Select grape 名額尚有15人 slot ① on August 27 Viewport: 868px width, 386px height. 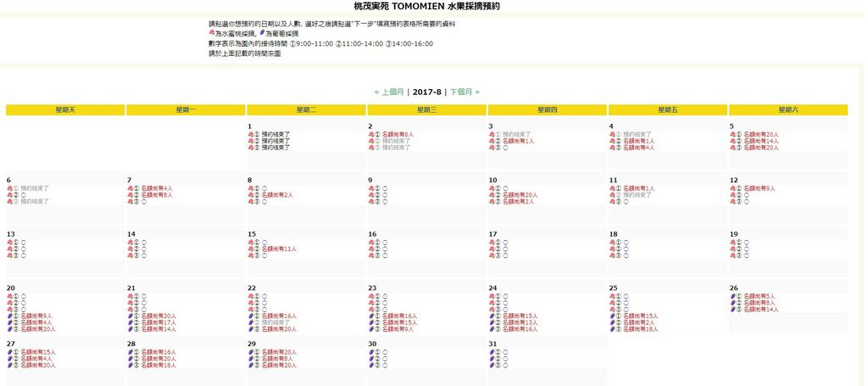38,352
